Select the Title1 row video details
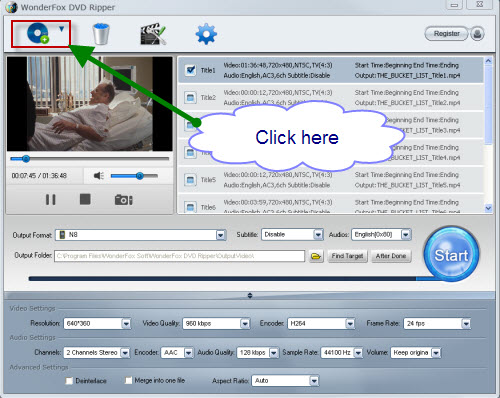 [278, 70]
